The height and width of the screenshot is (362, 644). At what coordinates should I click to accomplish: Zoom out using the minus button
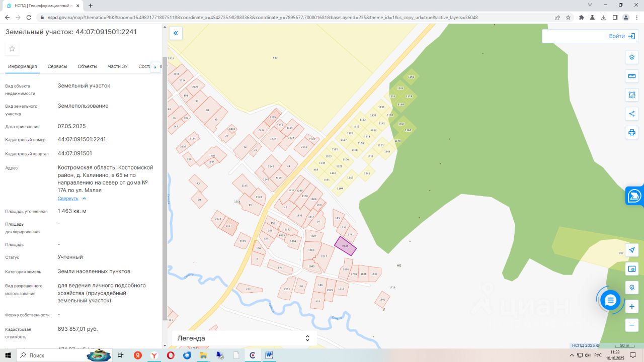pos(632,325)
